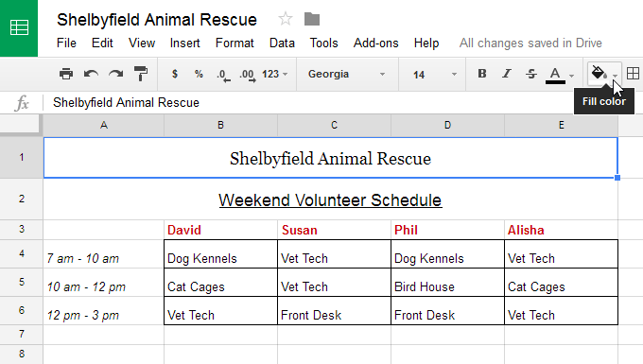
Task: Star the Shelbyfield Animal Rescue document
Action: coord(286,19)
